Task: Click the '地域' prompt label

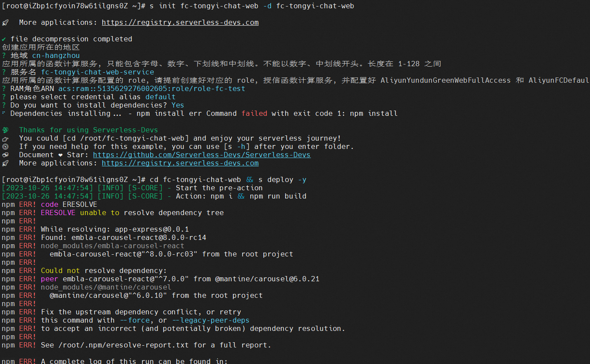Action: [x=19, y=56]
